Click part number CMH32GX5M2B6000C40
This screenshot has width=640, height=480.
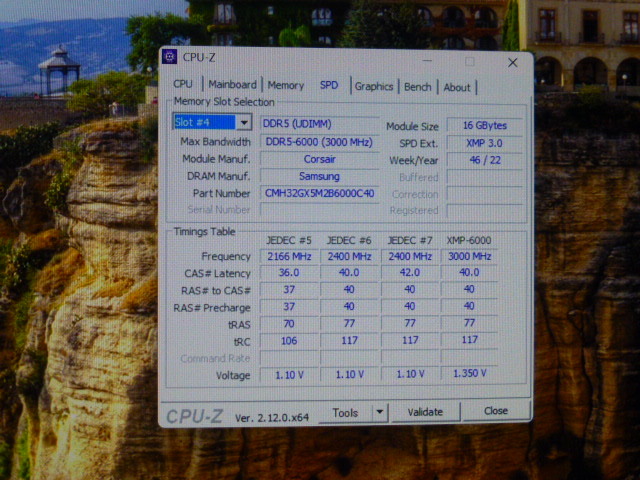tap(320, 193)
